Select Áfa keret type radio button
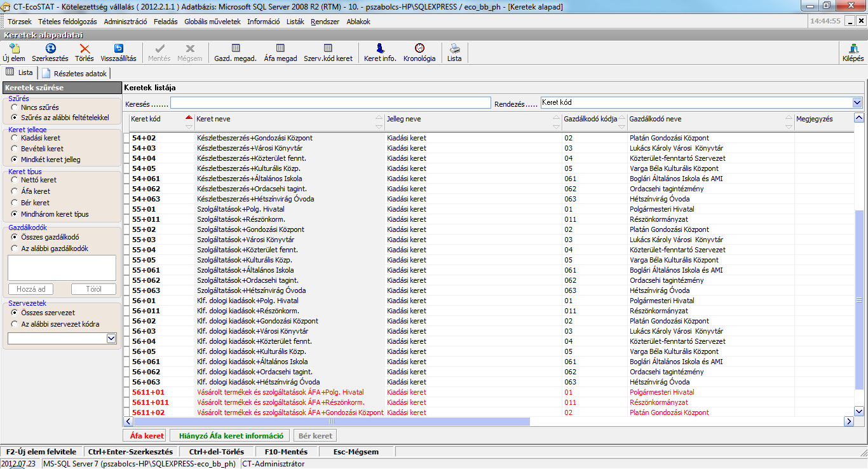The height and width of the screenshot is (469, 868). point(14,191)
